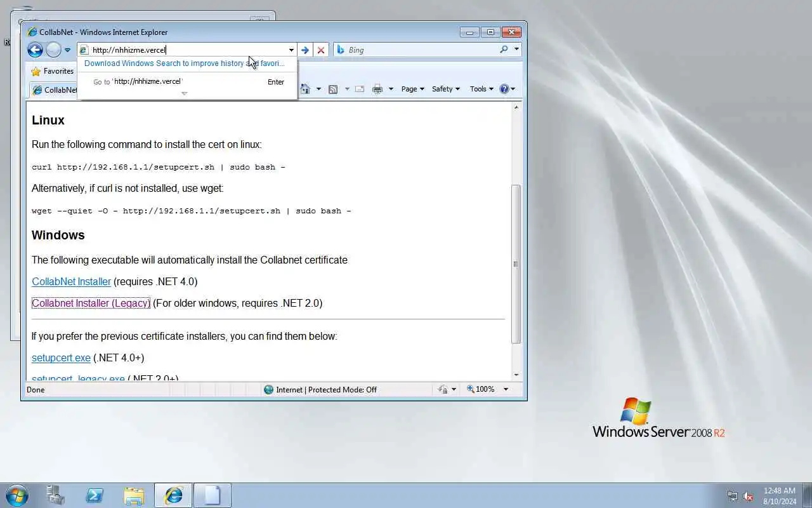Click the Forward navigation arrow button
This screenshot has height=508, width=812.
(x=54, y=50)
